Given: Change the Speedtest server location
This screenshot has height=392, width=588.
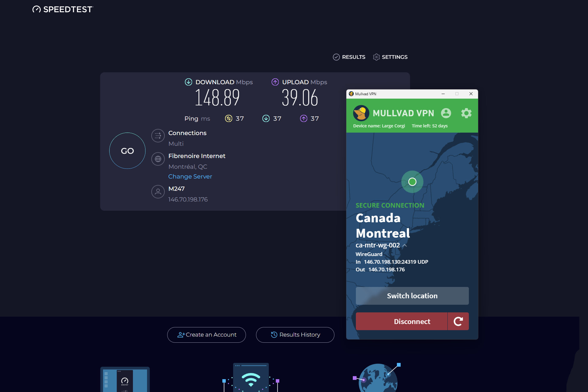Looking at the screenshot, I should (190, 176).
